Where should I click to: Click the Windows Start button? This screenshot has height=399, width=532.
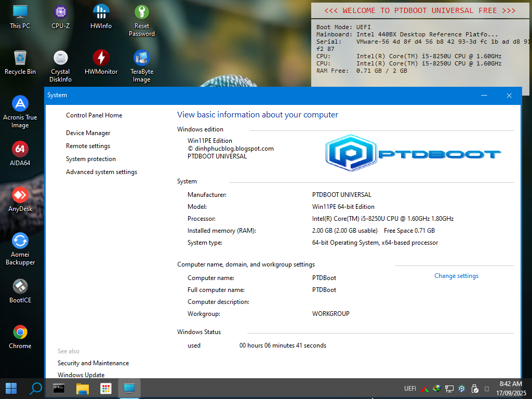(x=11, y=388)
